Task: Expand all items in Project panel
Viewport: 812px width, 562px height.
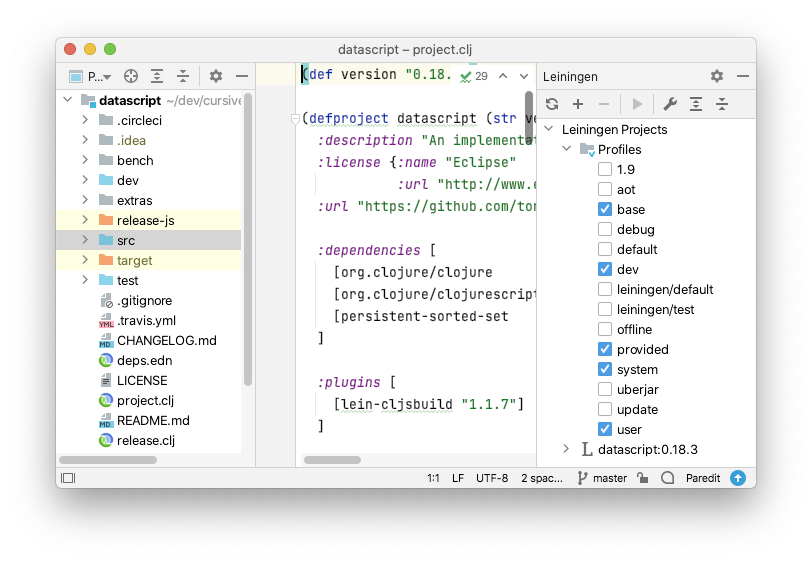Action: [157, 77]
